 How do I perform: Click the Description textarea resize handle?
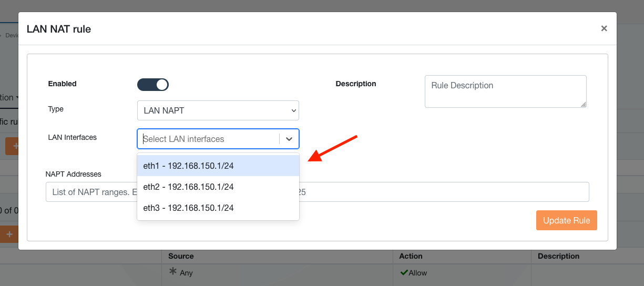[583, 105]
